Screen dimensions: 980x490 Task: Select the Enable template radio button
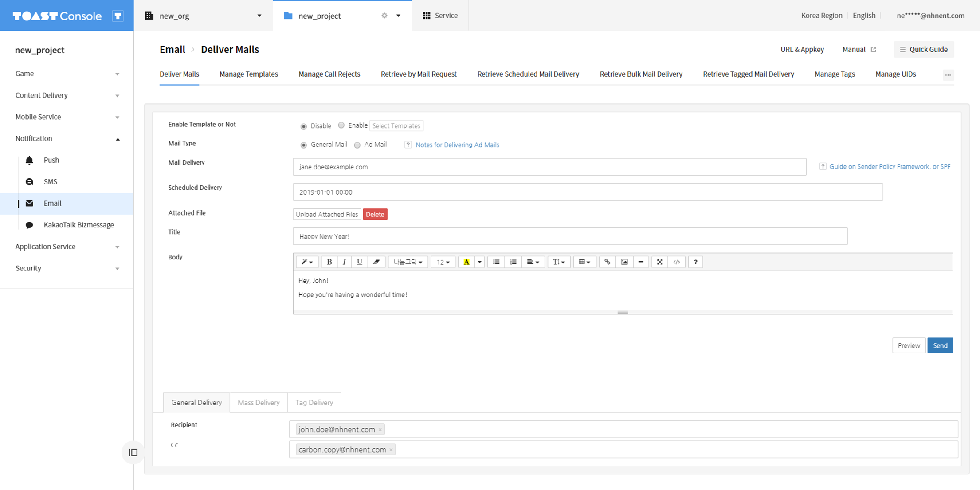[341, 125]
